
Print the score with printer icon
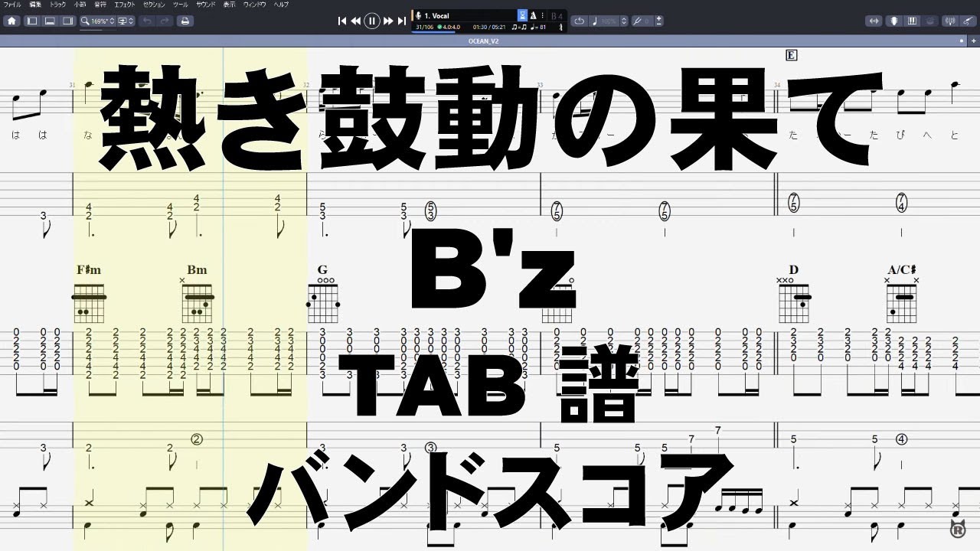click(x=185, y=21)
